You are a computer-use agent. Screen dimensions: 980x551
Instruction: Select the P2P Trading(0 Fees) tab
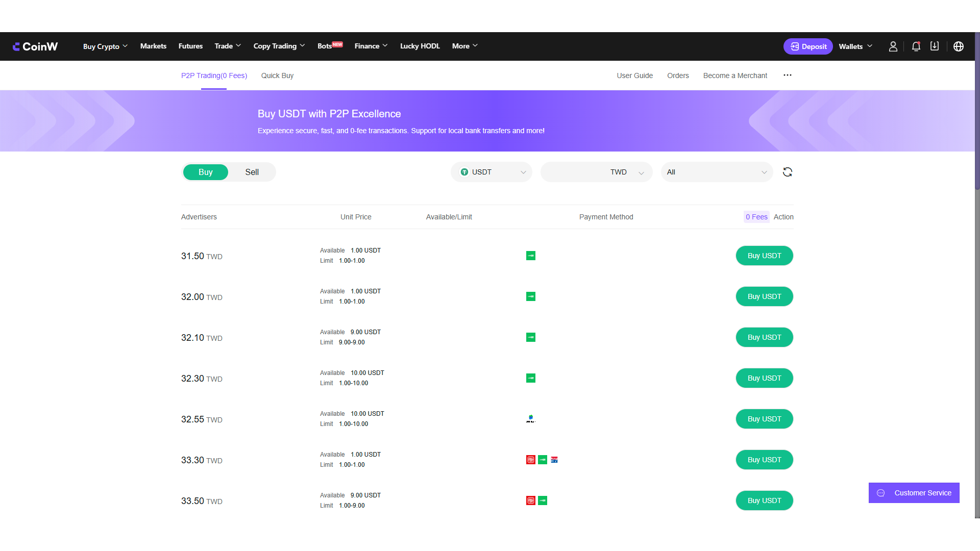[x=214, y=76]
